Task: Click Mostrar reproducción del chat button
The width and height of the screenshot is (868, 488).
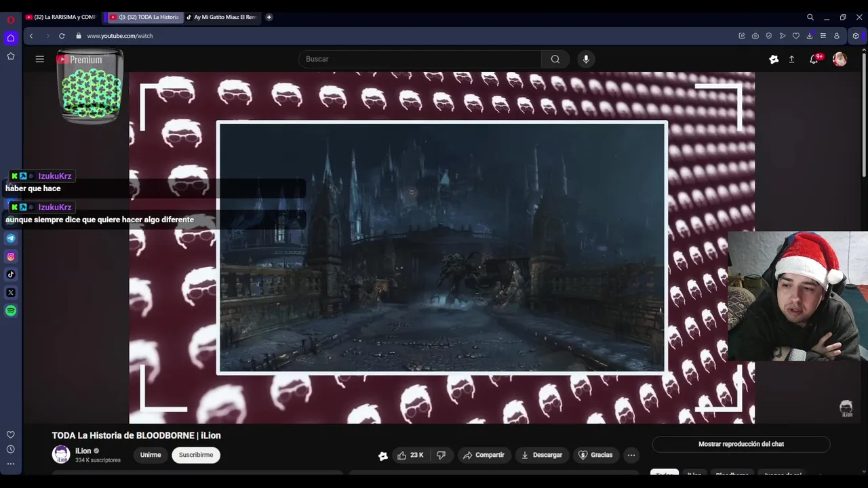Action: tap(741, 444)
